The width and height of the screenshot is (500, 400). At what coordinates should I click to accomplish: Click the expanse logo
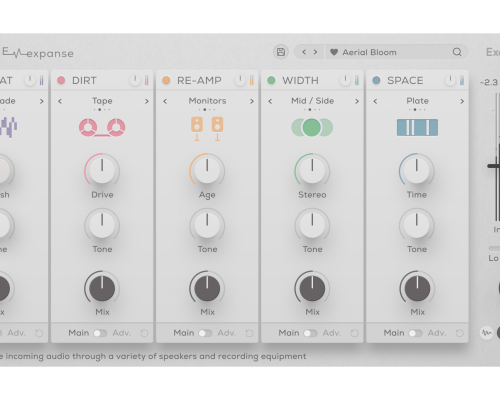pos(38,53)
